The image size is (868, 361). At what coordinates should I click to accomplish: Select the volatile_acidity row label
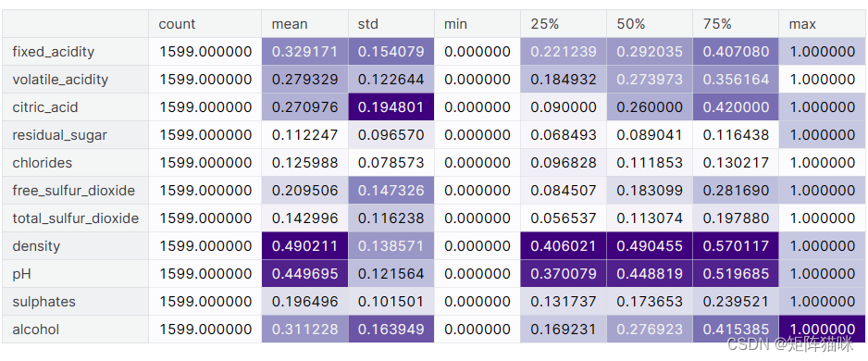tap(75, 80)
